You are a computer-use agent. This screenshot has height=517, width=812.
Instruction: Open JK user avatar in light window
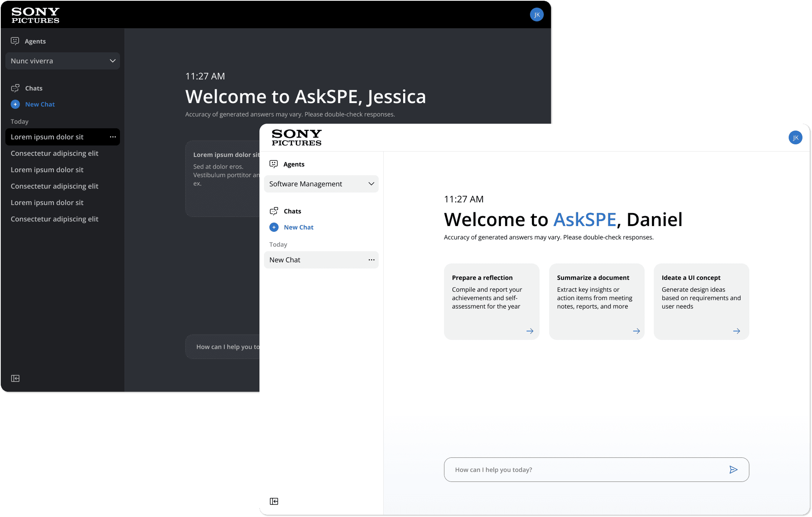point(795,137)
